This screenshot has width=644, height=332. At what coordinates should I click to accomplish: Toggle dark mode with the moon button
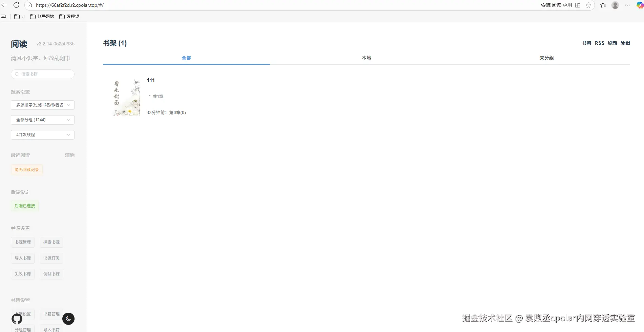click(68, 319)
